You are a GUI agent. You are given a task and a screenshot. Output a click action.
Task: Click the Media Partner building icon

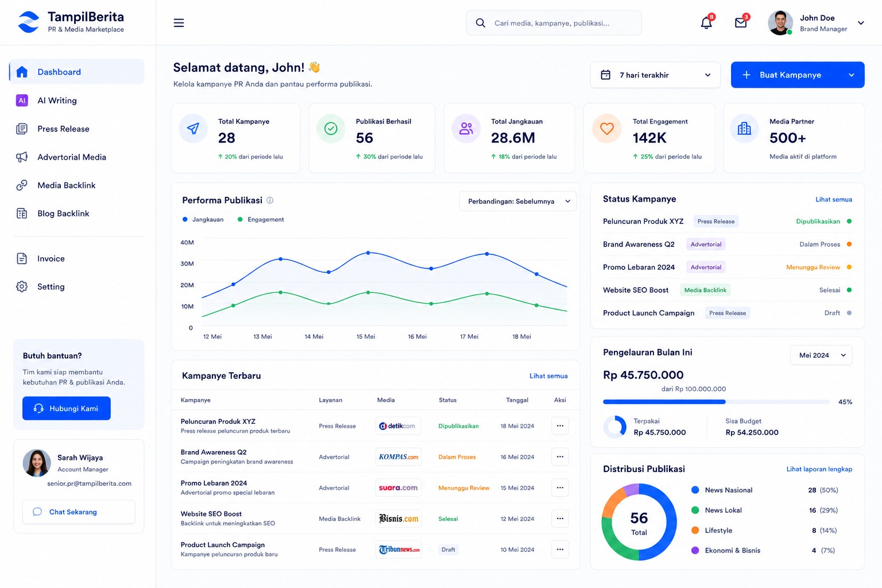click(x=744, y=129)
